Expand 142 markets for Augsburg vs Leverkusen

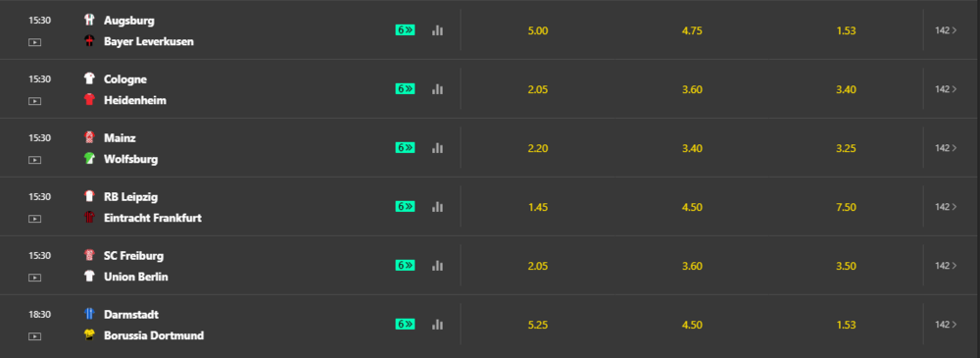click(x=946, y=30)
